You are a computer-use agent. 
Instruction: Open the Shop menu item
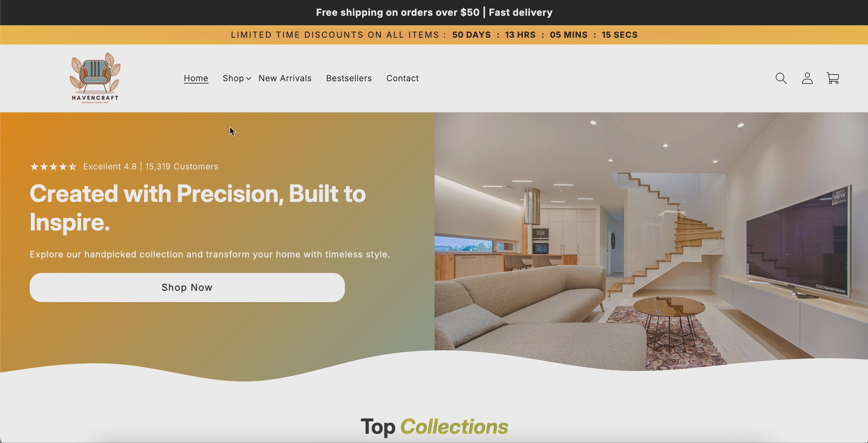tap(233, 78)
